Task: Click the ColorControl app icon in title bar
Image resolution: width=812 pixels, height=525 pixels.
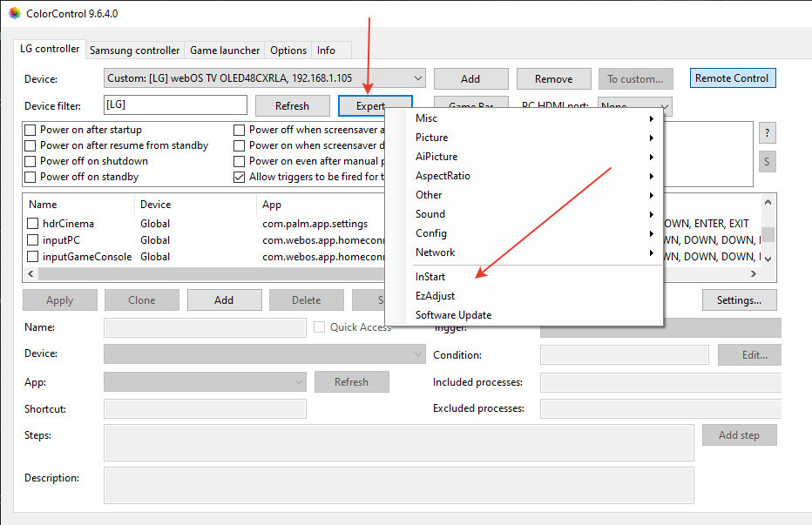Action: click(14, 12)
